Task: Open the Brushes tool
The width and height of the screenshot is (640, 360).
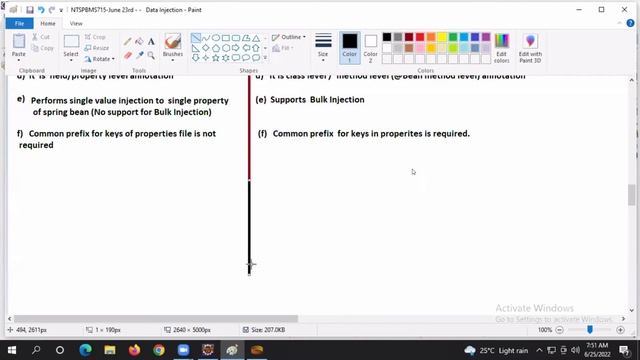Action: [173, 47]
